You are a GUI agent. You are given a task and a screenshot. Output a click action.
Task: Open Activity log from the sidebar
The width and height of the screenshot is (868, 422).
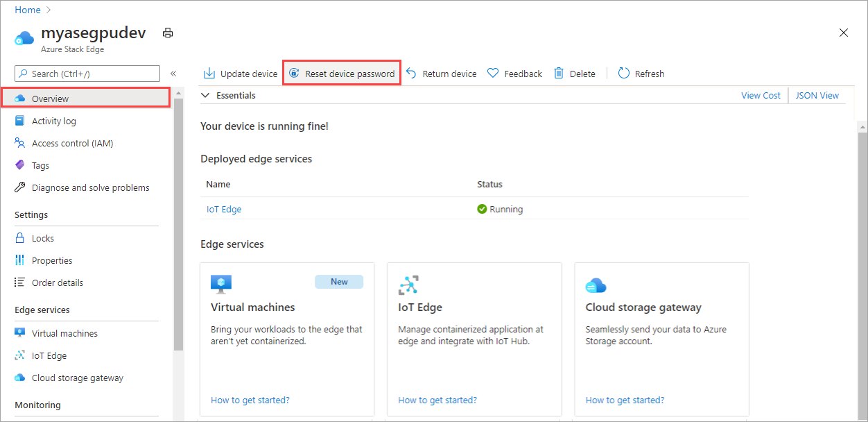tap(53, 120)
